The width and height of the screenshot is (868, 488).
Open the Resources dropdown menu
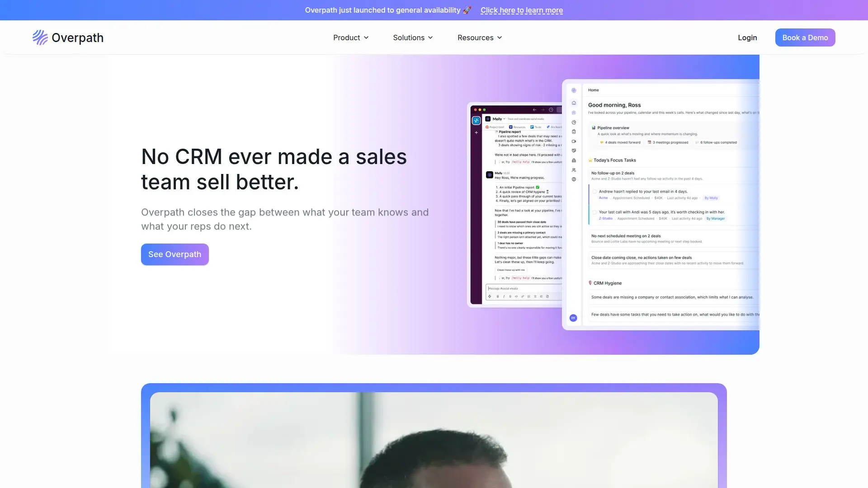pos(480,38)
